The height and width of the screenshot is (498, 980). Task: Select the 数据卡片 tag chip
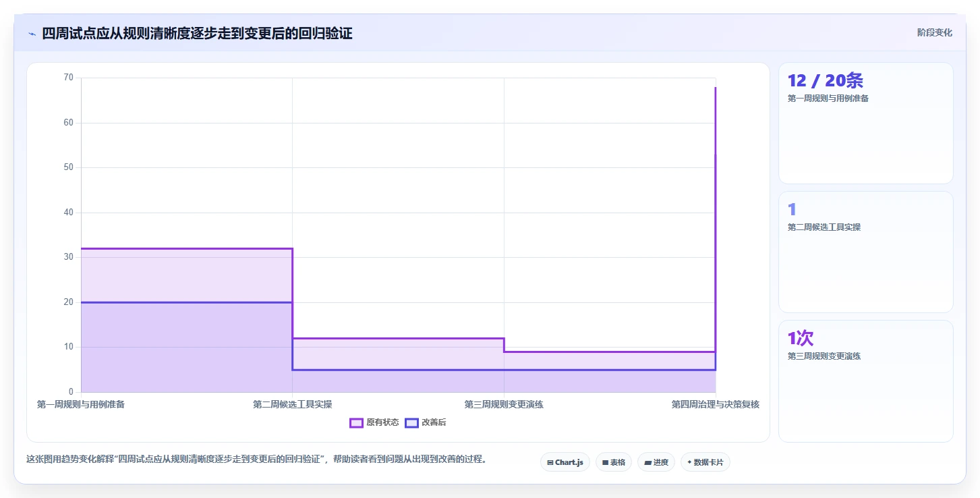pyautogui.click(x=705, y=462)
